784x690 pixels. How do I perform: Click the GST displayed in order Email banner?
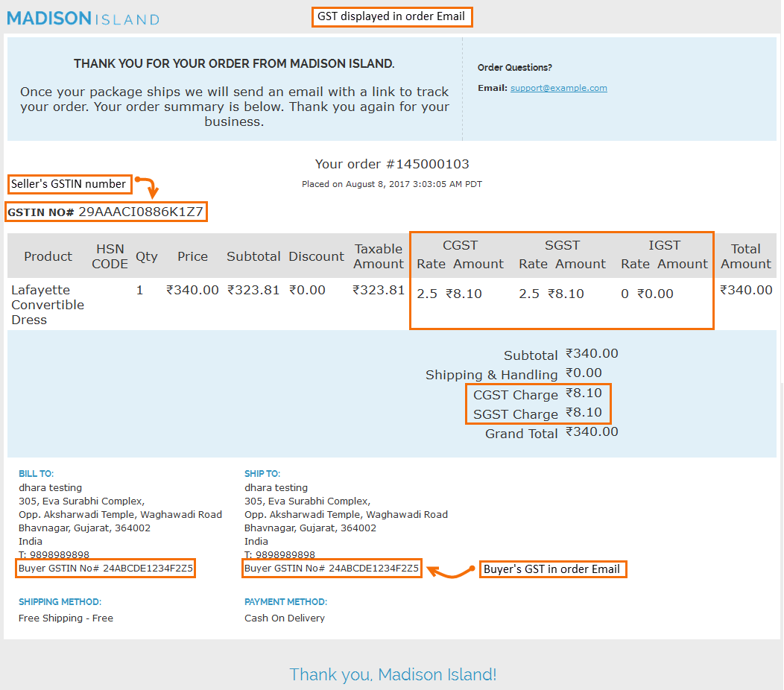tap(392, 16)
